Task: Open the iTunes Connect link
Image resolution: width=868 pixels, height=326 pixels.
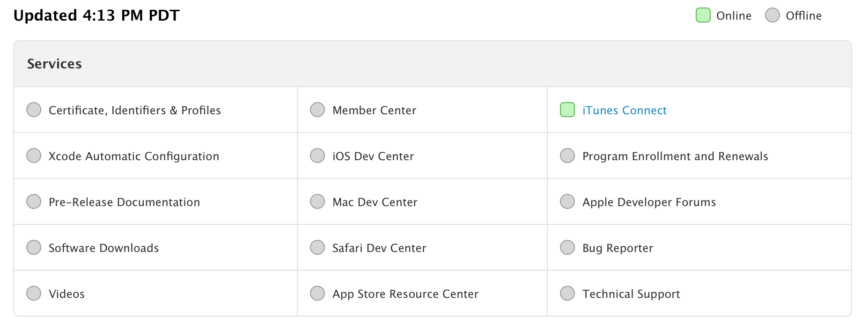Action: tap(625, 111)
